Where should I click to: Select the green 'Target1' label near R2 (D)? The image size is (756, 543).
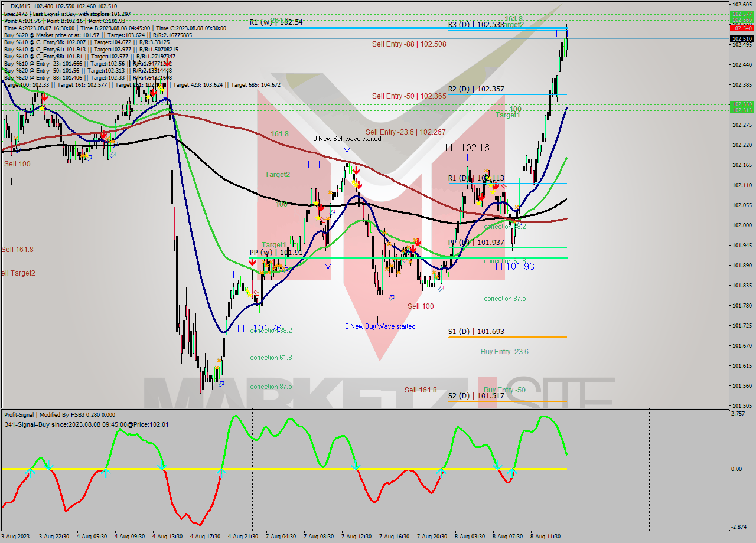(x=507, y=115)
